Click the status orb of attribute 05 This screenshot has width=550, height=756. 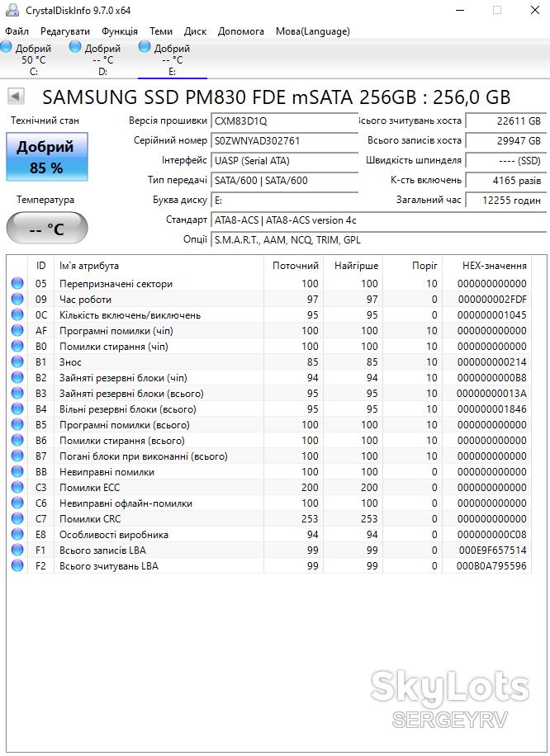(x=17, y=283)
